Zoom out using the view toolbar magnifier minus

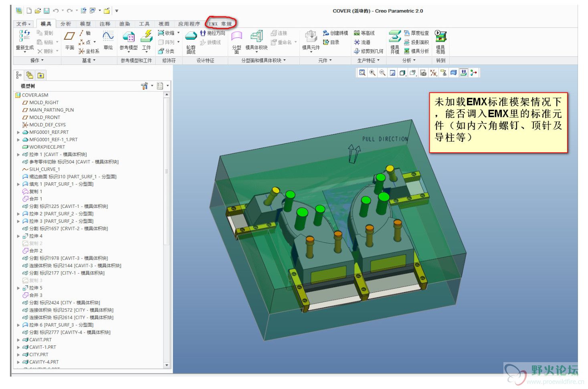pos(382,73)
